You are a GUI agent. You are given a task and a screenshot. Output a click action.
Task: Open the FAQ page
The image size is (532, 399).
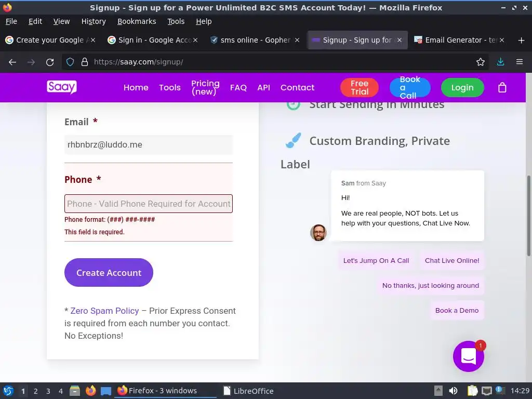(238, 87)
